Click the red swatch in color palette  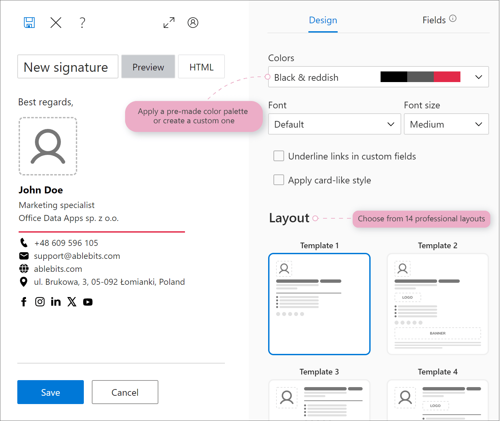(447, 77)
